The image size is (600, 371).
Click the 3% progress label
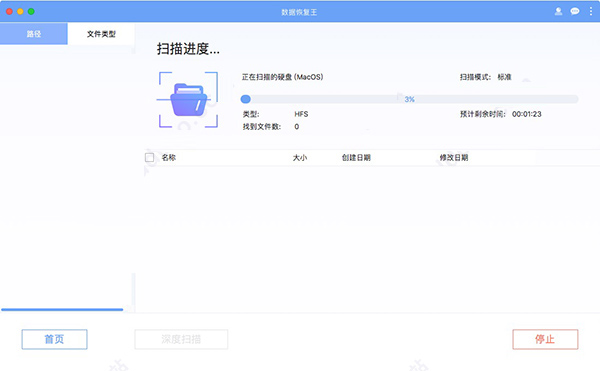(409, 99)
